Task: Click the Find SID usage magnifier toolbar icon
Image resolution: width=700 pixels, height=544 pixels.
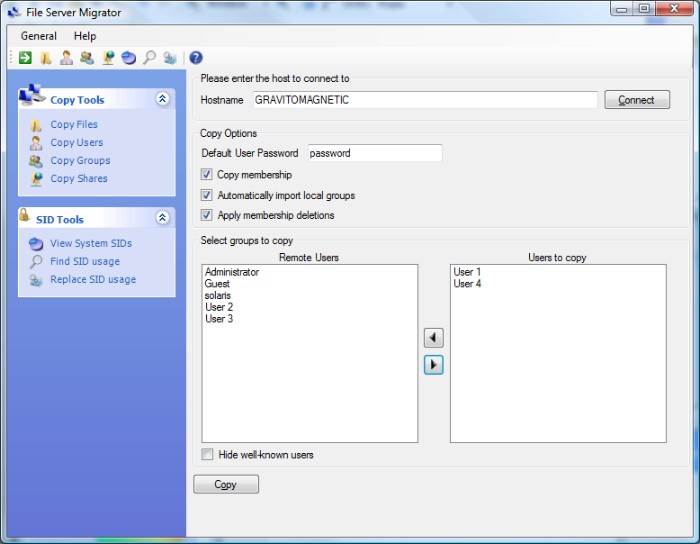Action: click(149, 58)
